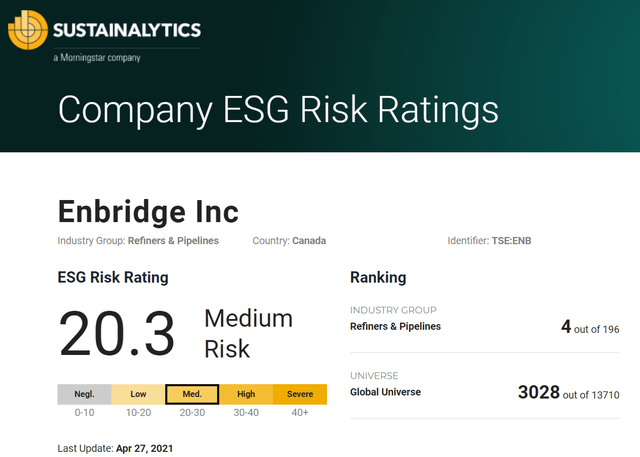Click the Refiners & Pipelines industry group label

[x=173, y=241]
